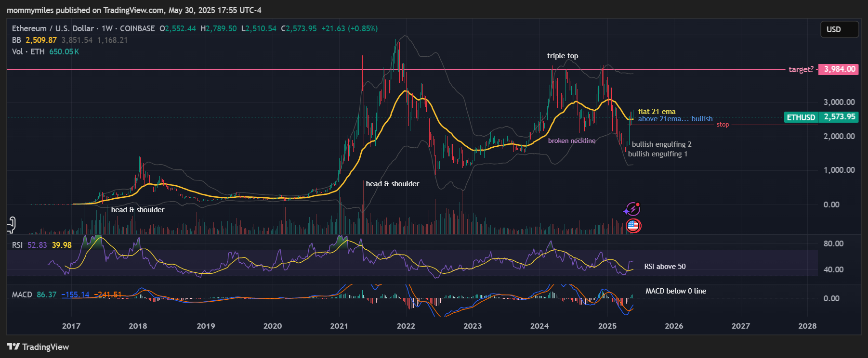Click the lightning bolt event icon

click(632, 209)
